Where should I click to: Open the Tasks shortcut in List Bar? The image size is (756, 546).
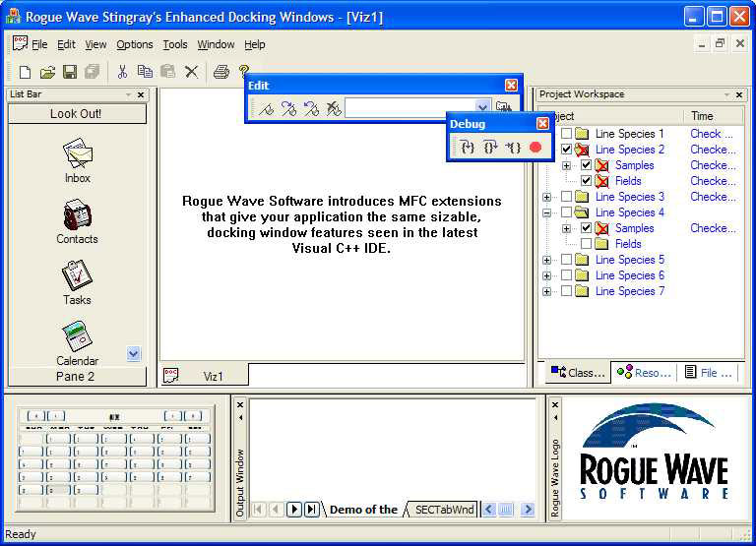pyautogui.click(x=77, y=282)
